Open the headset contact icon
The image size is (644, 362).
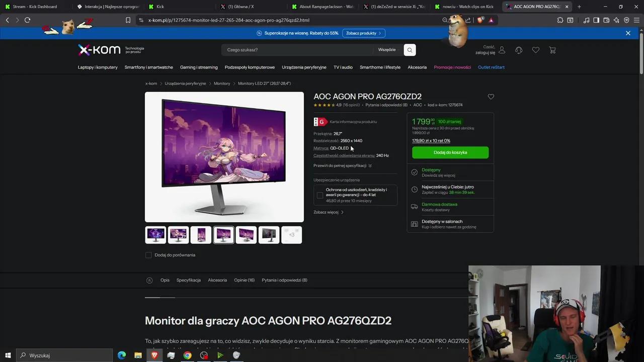[519, 50]
